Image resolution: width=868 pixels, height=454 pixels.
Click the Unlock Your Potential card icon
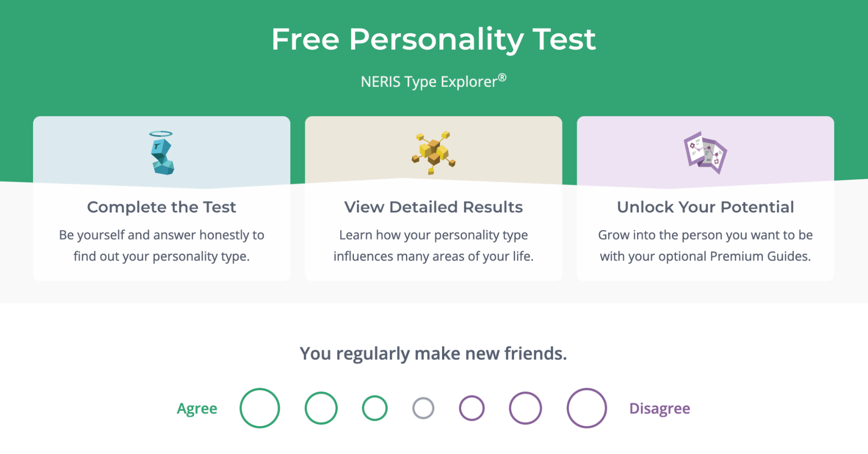(x=705, y=153)
